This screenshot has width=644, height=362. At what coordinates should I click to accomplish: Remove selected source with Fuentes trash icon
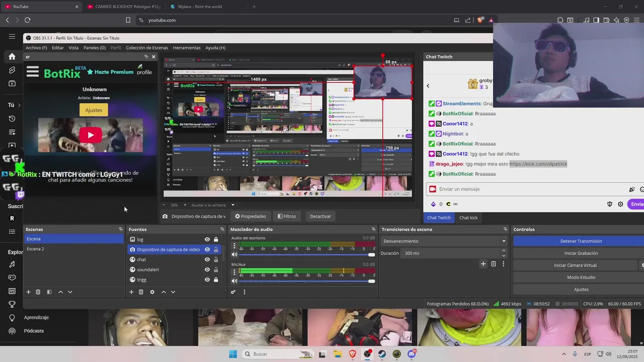(x=141, y=292)
